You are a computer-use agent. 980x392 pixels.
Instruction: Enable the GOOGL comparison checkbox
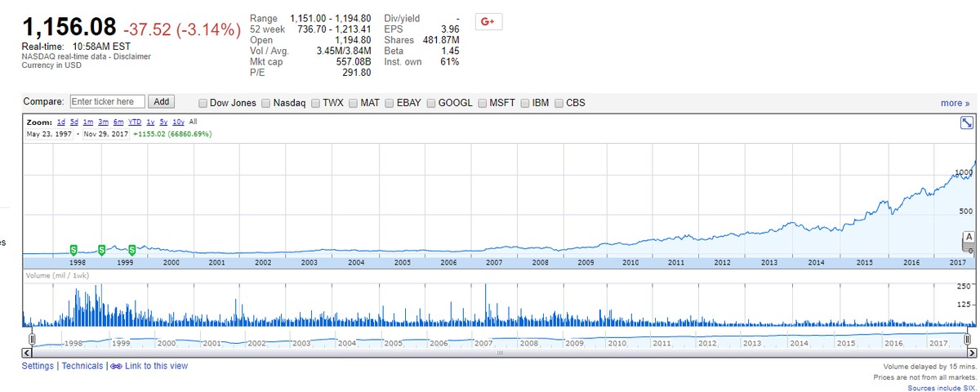point(432,103)
